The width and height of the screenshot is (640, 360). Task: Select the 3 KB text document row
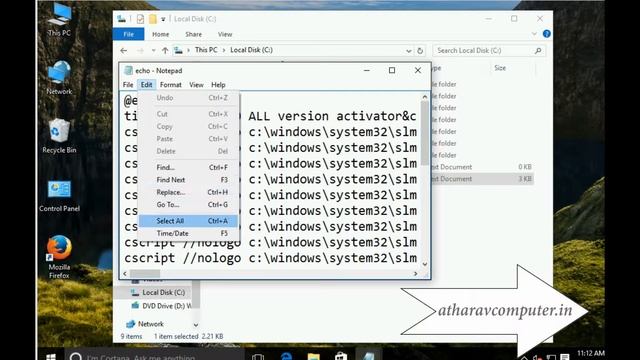coord(482,179)
